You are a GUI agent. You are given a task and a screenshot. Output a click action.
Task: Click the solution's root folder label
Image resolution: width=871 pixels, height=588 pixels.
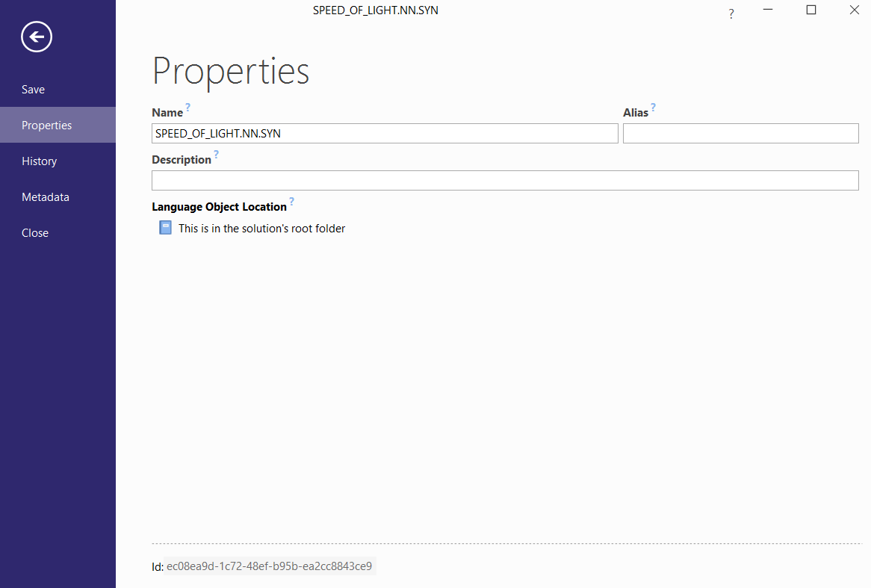261,228
